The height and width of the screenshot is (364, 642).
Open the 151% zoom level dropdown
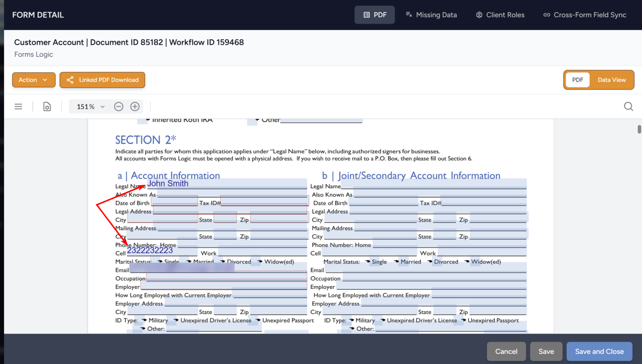[x=90, y=107]
